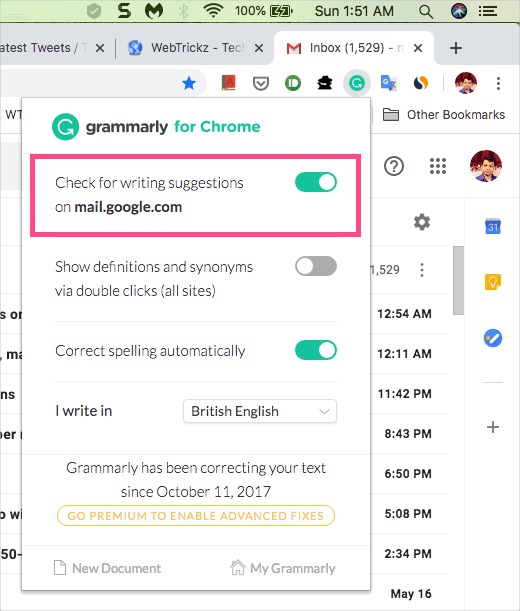Click the Wi-Fi icon in menu bar
Viewport: 520px width, 611px height.
coord(213,11)
